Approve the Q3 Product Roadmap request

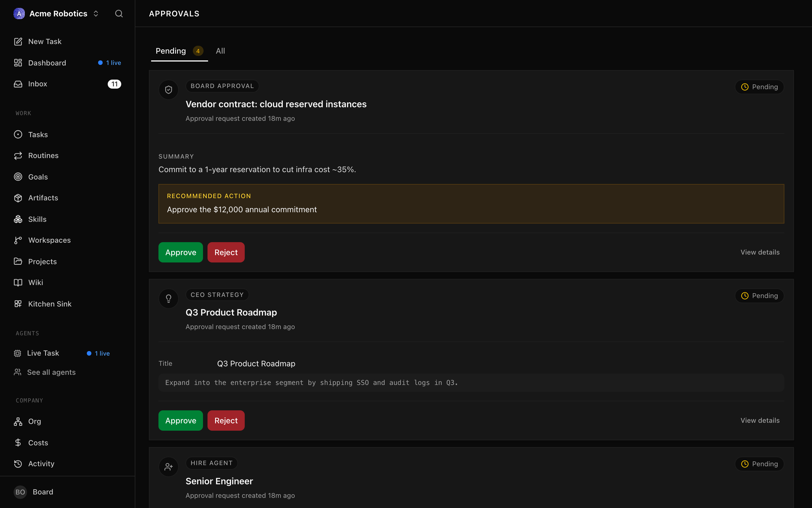tap(180, 420)
